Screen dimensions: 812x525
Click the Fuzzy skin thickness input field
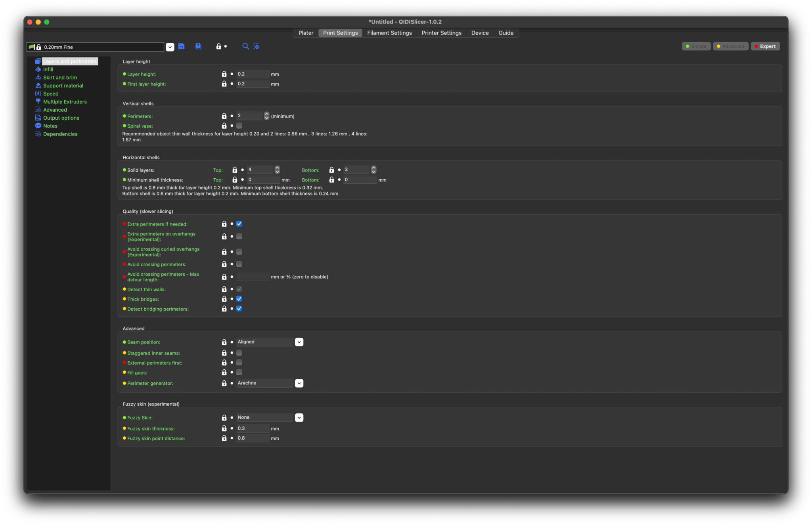pos(253,428)
